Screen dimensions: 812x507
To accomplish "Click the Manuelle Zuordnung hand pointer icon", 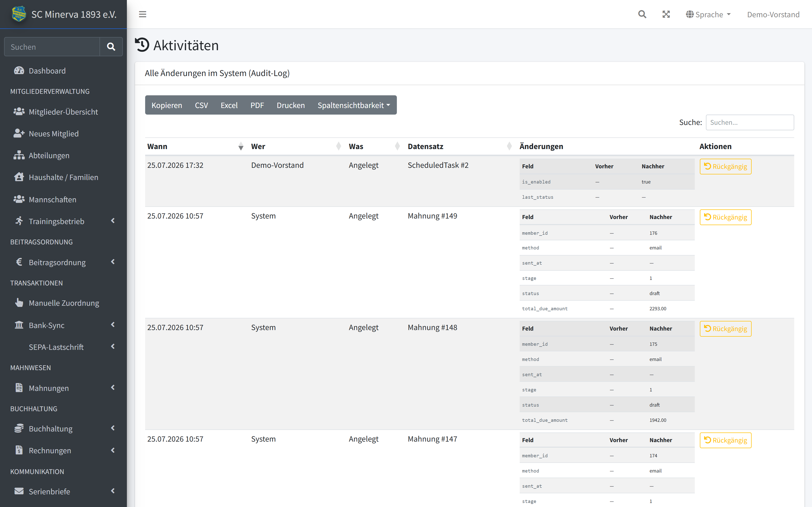I will point(19,303).
